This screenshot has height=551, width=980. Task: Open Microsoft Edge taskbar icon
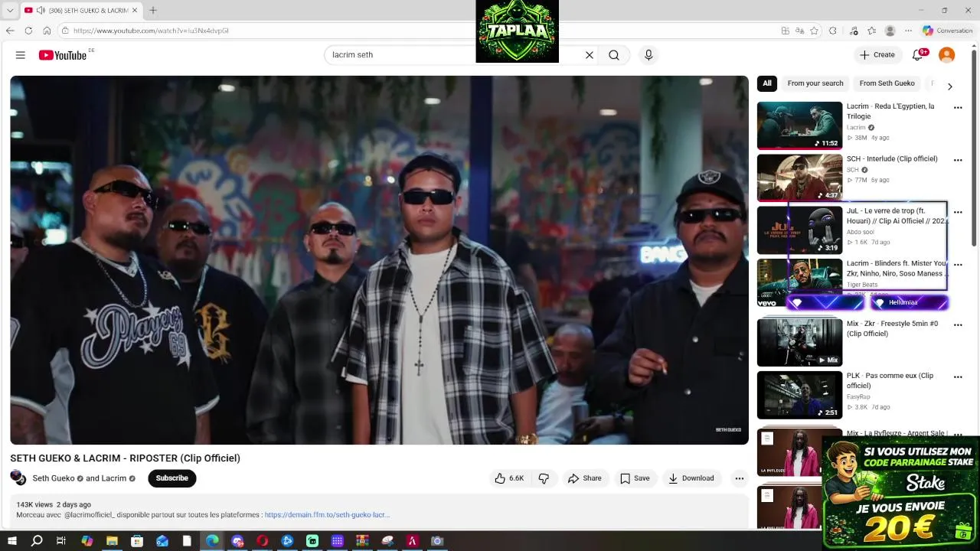coord(212,541)
